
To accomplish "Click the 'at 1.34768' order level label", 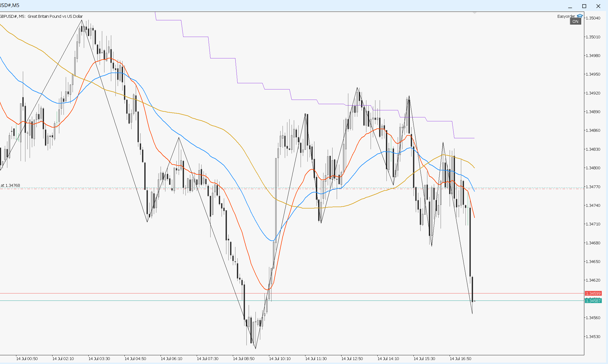I will point(10,185).
